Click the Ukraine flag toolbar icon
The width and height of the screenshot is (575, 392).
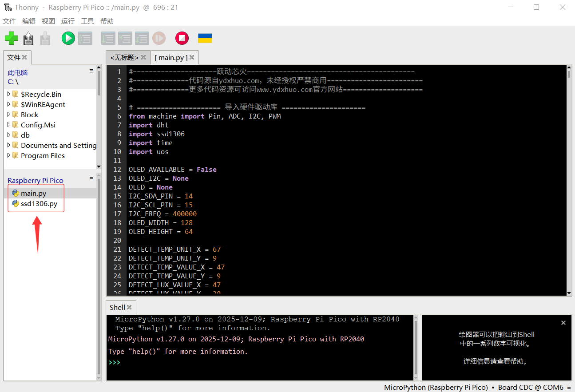pos(205,38)
